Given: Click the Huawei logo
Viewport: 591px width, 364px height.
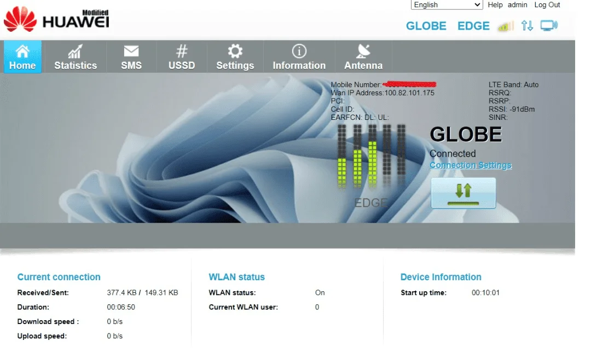Looking at the screenshot, I should [56, 19].
